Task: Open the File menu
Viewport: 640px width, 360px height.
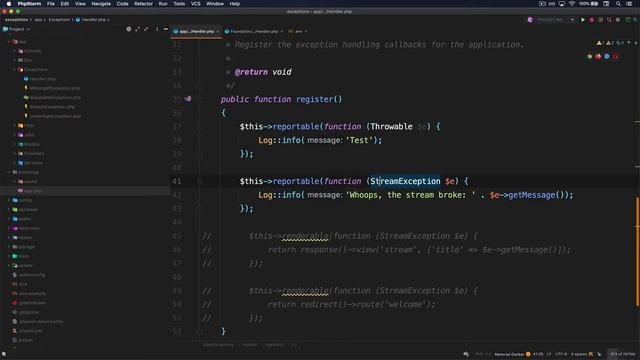Action: (x=51, y=4)
